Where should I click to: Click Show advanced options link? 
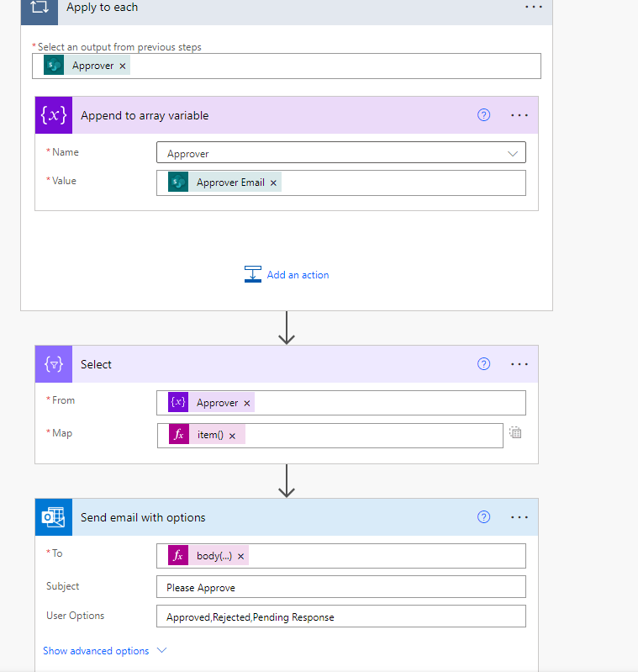(96, 651)
